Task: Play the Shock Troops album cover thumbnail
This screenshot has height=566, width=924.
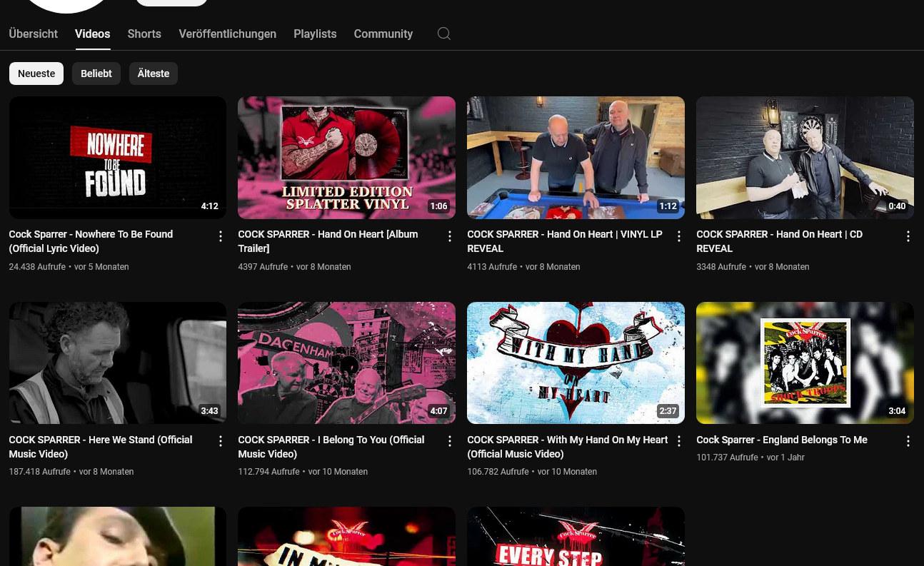Action: [805, 363]
